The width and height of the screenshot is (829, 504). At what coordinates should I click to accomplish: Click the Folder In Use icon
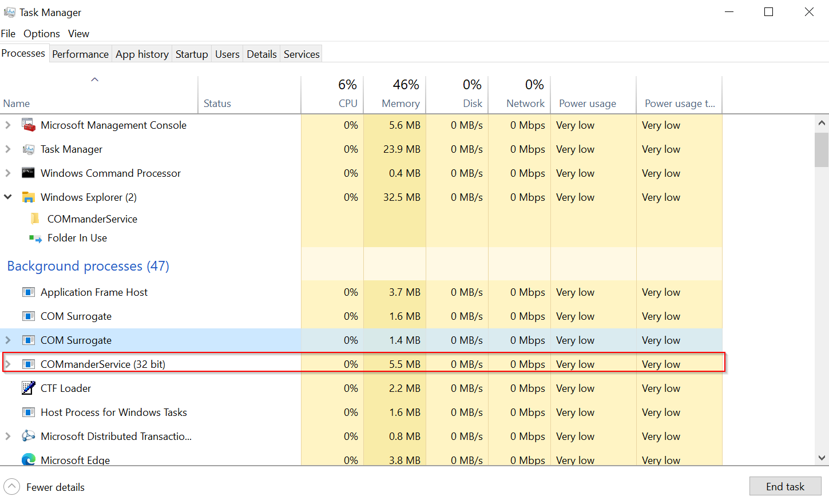35,238
